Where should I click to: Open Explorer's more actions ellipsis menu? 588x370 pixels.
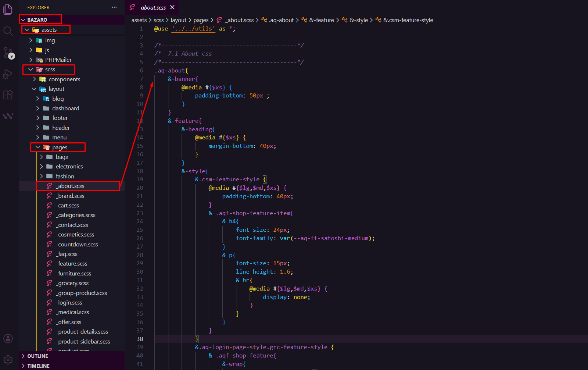point(114,7)
